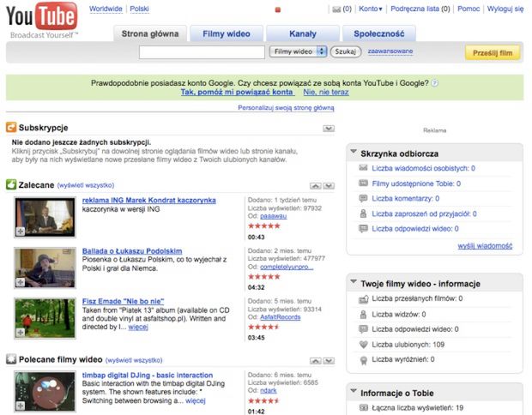Rate the Fisz Emade video stars
This screenshot has height=415, width=532.
264,327
